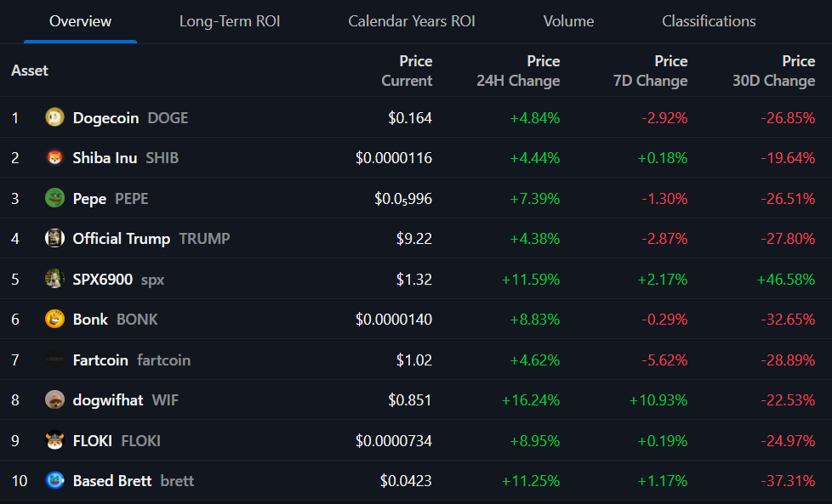Open the dogwifhat asset name link
The image size is (832, 504).
[x=108, y=400]
